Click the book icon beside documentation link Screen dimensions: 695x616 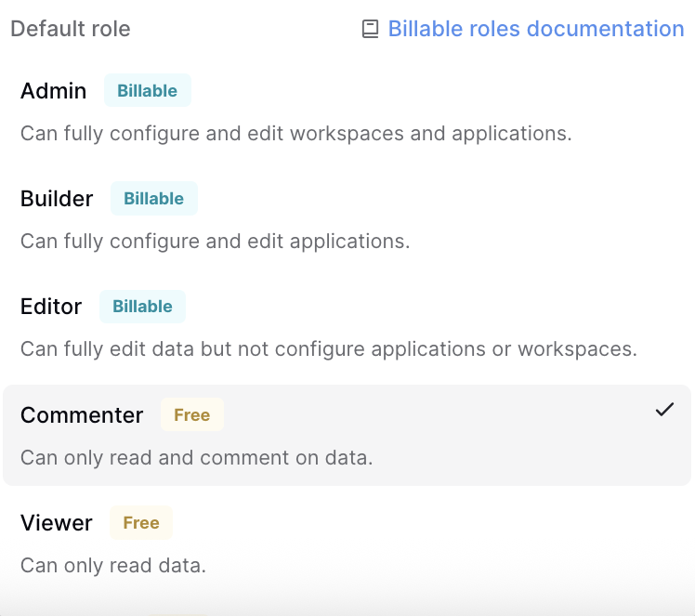(x=370, y=30)
